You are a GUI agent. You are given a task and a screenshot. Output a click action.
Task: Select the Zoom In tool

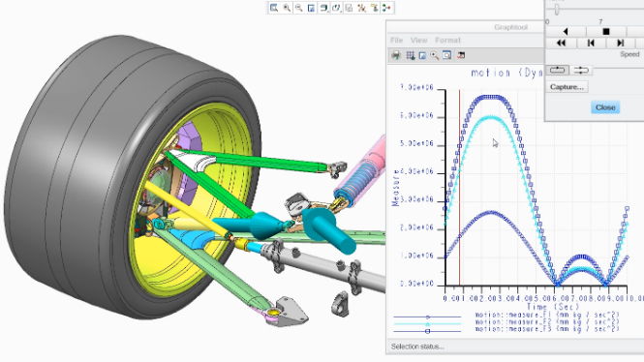(x=287, y=8)
